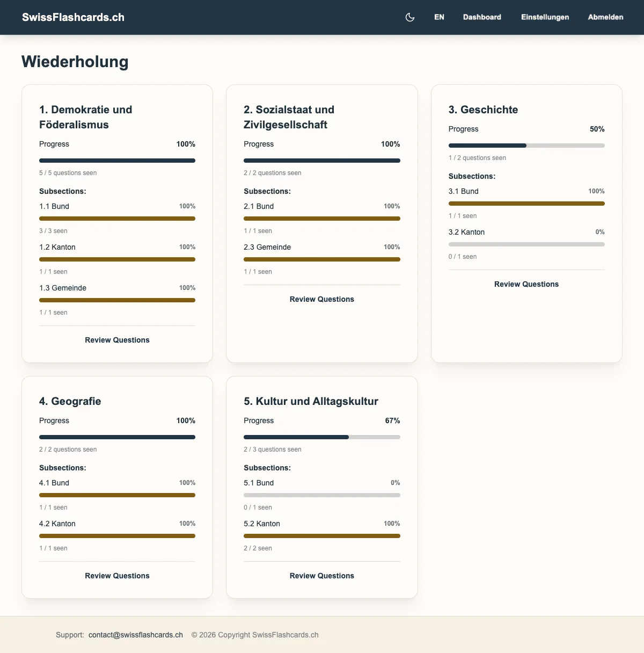Screen dimensions: 644x653
Task: Log out using Abmelden
Action: point(605,17)
